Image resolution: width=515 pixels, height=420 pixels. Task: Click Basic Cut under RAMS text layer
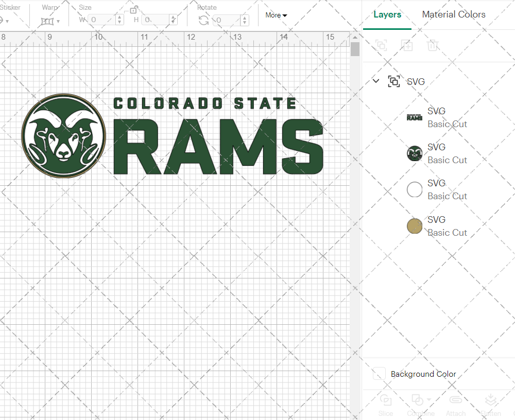point(447,124)
